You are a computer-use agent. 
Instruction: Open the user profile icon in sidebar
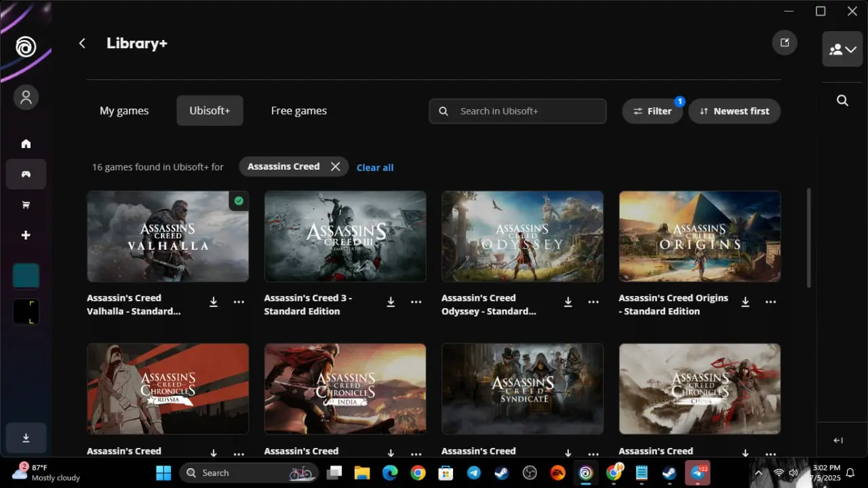pyautogui.click(x=26, y=97)
